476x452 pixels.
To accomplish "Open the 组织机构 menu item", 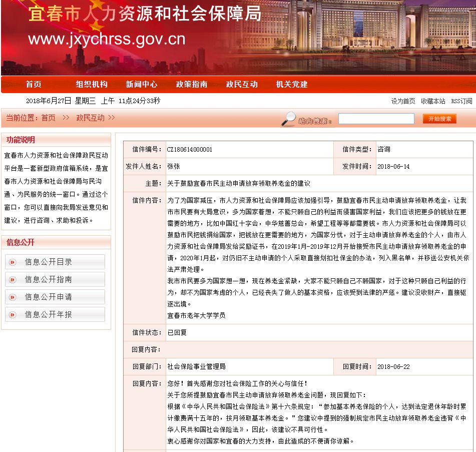I will [92, 84].
